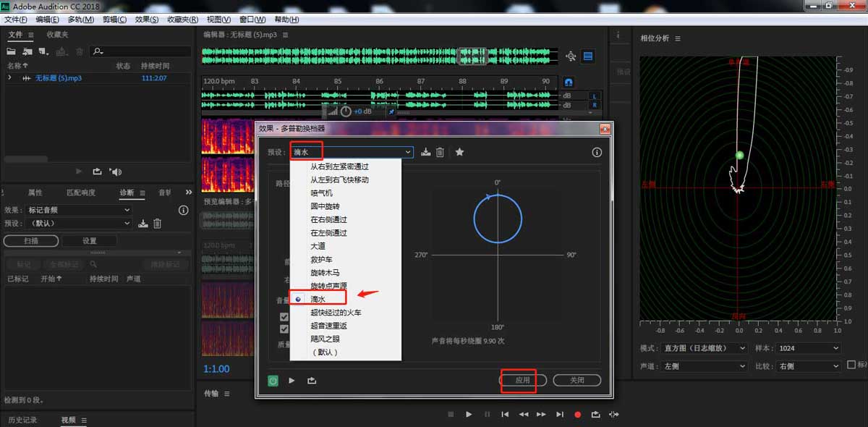Click the star icon in the effect dialog

point(459,152)
